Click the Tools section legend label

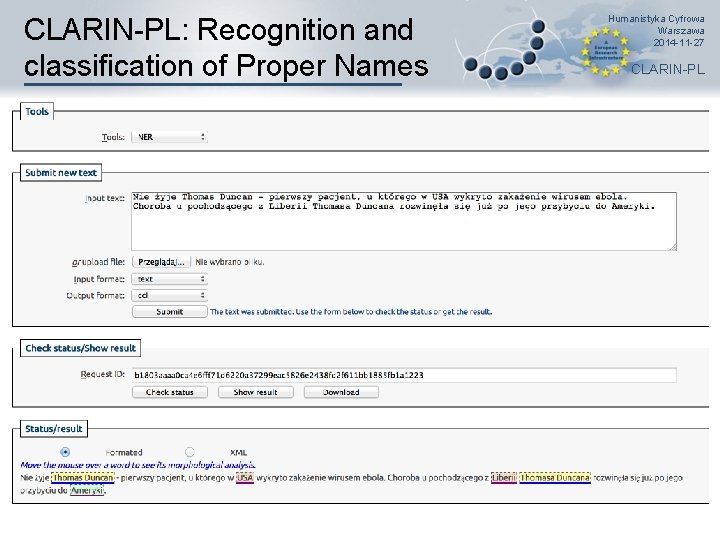37,111
